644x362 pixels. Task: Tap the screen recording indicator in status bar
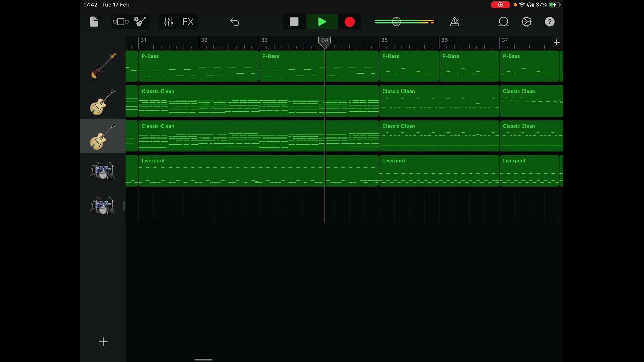(x=500, y=5)
